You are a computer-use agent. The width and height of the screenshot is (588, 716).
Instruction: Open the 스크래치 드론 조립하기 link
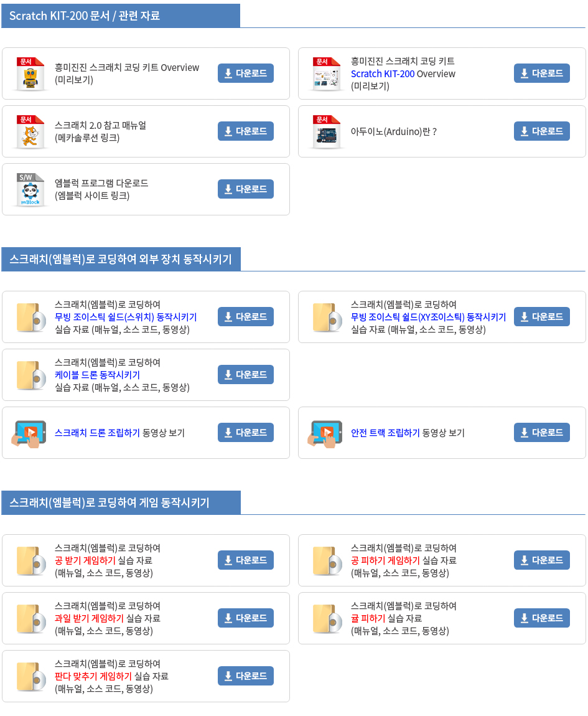[97, 433]
